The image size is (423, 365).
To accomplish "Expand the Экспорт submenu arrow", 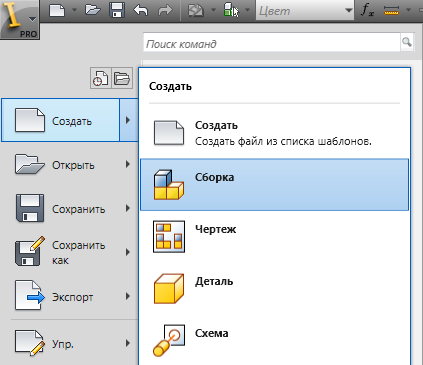I will (128, 296).
